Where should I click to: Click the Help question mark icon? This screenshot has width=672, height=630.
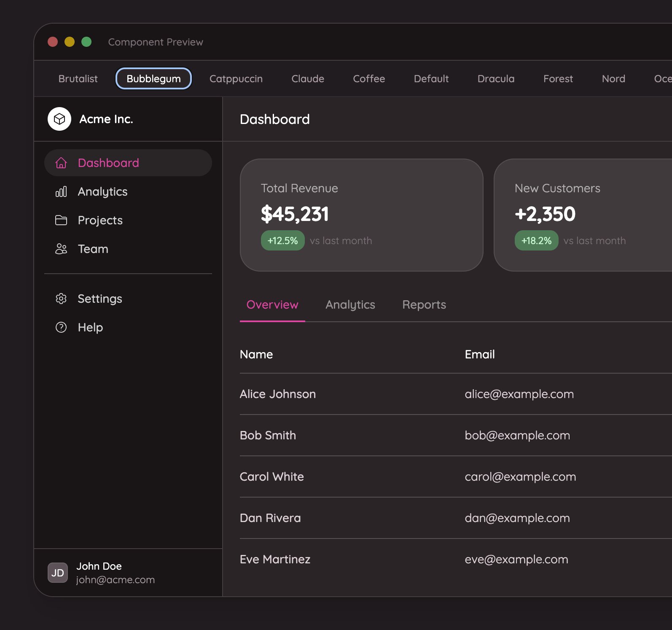coord(61,327)
